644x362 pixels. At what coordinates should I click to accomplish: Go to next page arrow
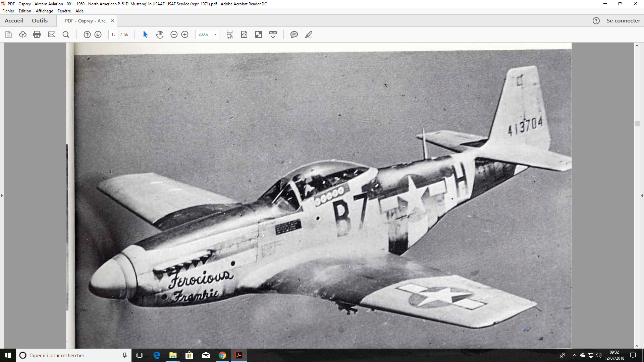tap(98, 35)
